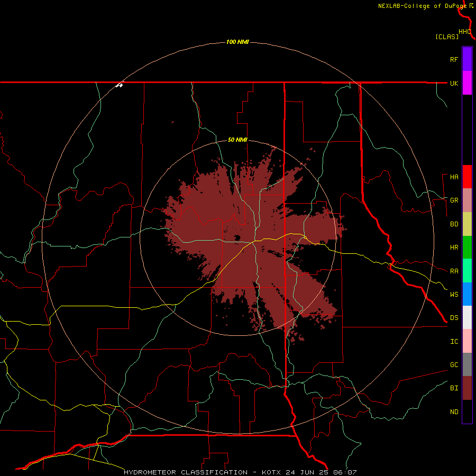Pick the light green RA legend swatch
Viewport: 476px width, 476px height.
coord(467,271)
